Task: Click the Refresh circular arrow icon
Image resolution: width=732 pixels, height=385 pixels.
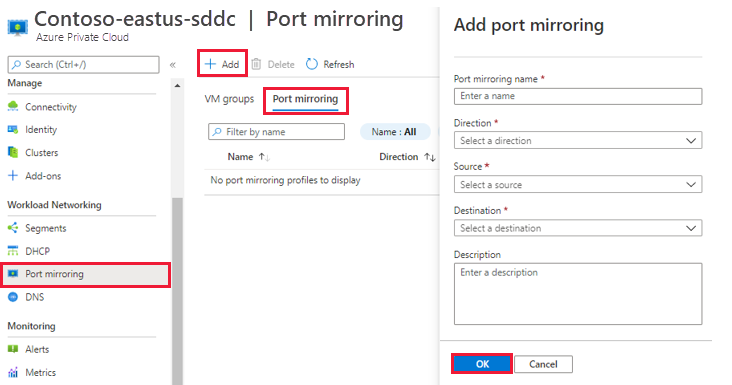Action: click(312, 64)
